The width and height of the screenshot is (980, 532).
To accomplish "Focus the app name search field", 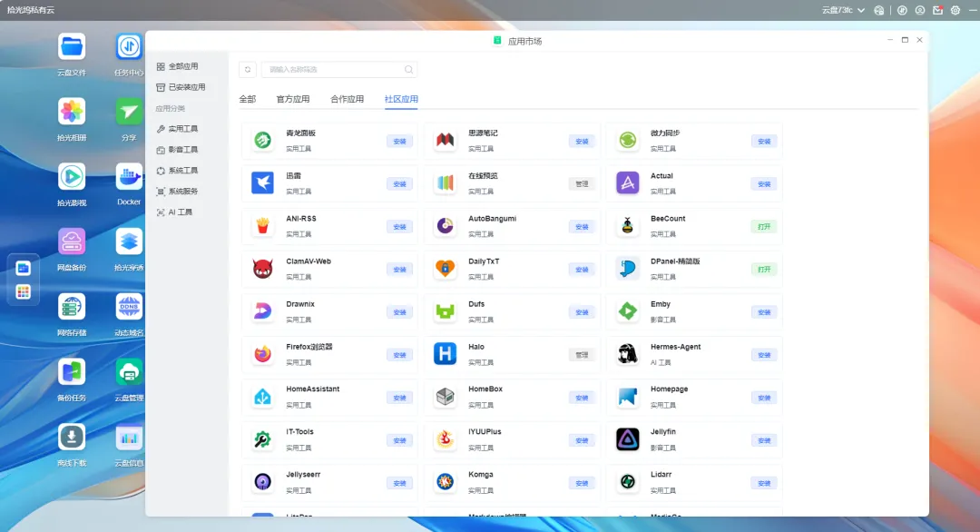I will click(x=338, y=69).
